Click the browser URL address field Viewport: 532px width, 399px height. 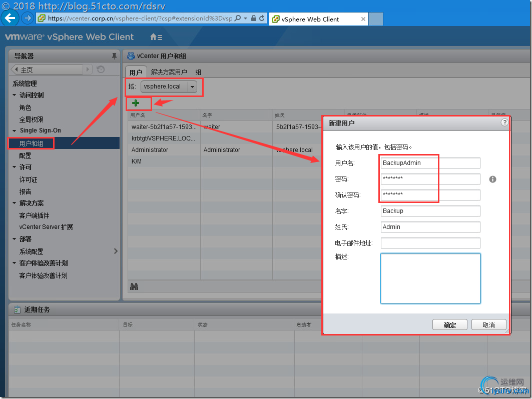tap(140, 18)
